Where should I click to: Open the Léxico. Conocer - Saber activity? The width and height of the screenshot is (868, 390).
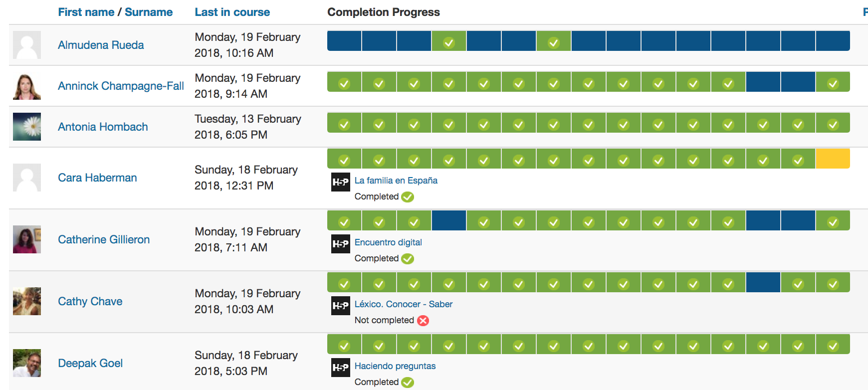(404, 304)
